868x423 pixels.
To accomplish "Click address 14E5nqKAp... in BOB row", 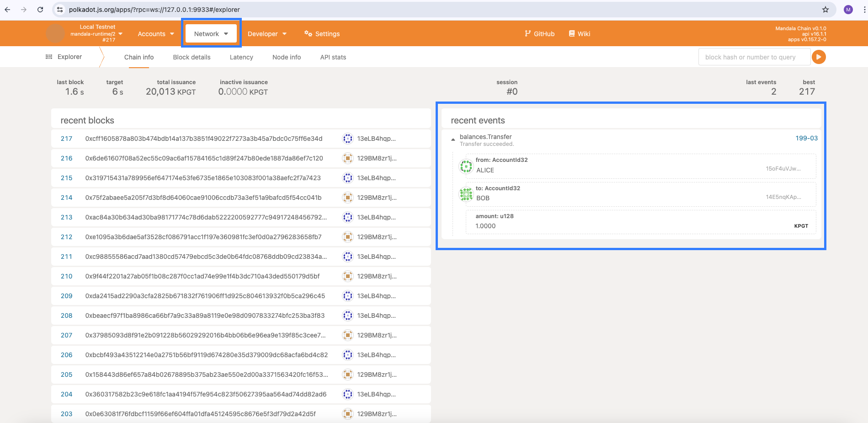I will (x=783, y=197).
